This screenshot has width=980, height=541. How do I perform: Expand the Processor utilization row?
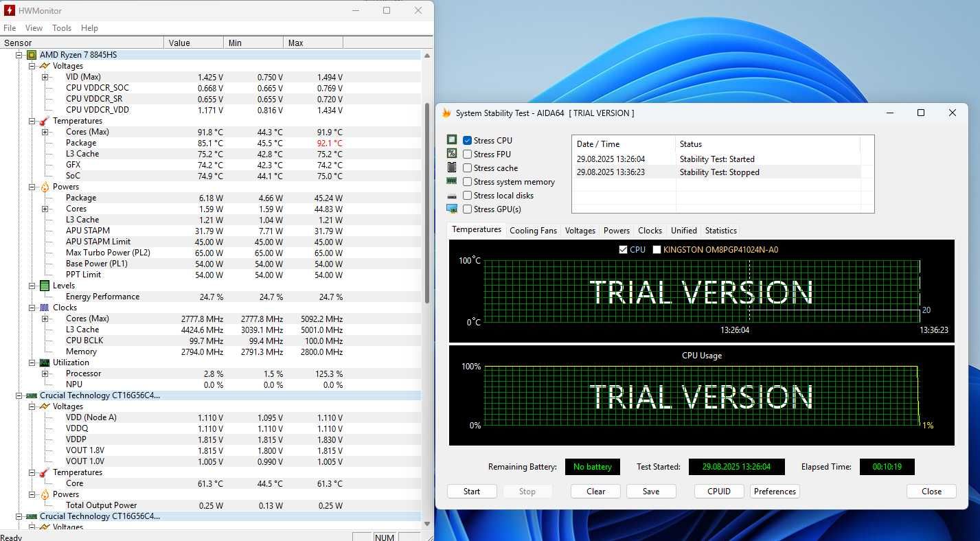[45, 373]
